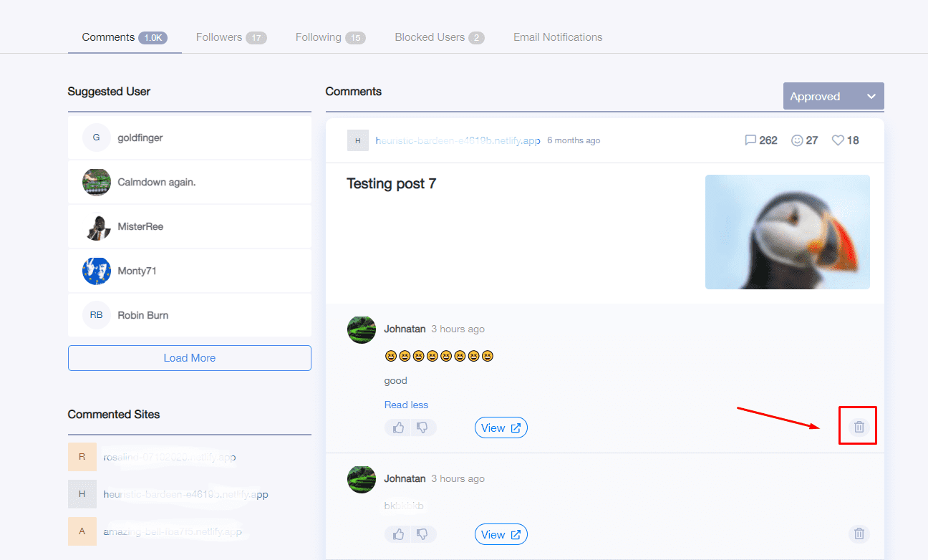928x560 pixels.
Task: Click the Testing post 7 title
Action: pos(392,183)
